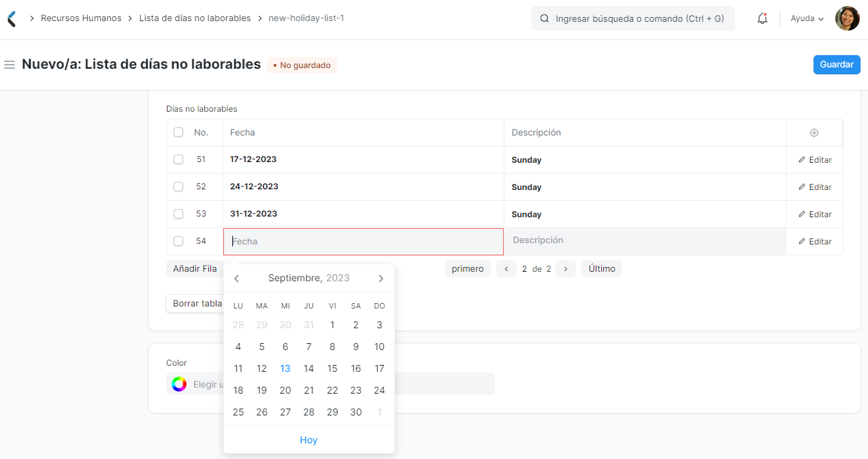Select September 13 in calendar
The image size is (868, 459).
(x=285, y=368)
